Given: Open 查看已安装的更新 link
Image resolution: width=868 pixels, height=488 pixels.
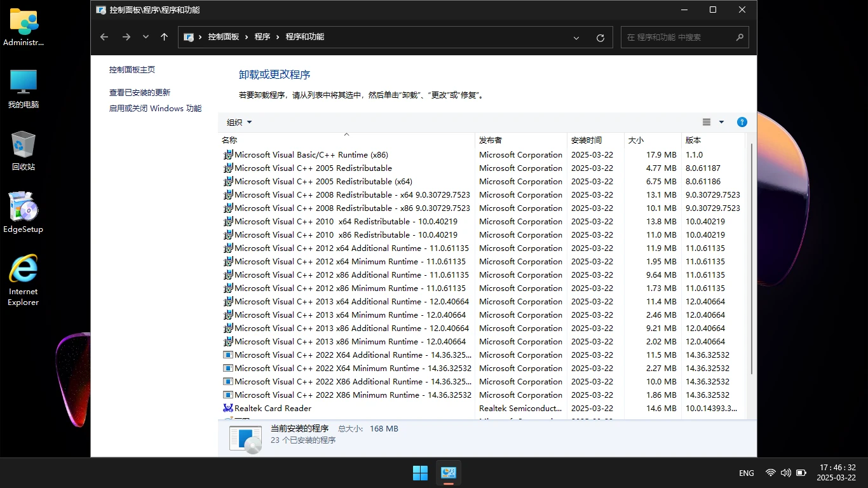Looking at the screenshot, I should coord(140,93).
